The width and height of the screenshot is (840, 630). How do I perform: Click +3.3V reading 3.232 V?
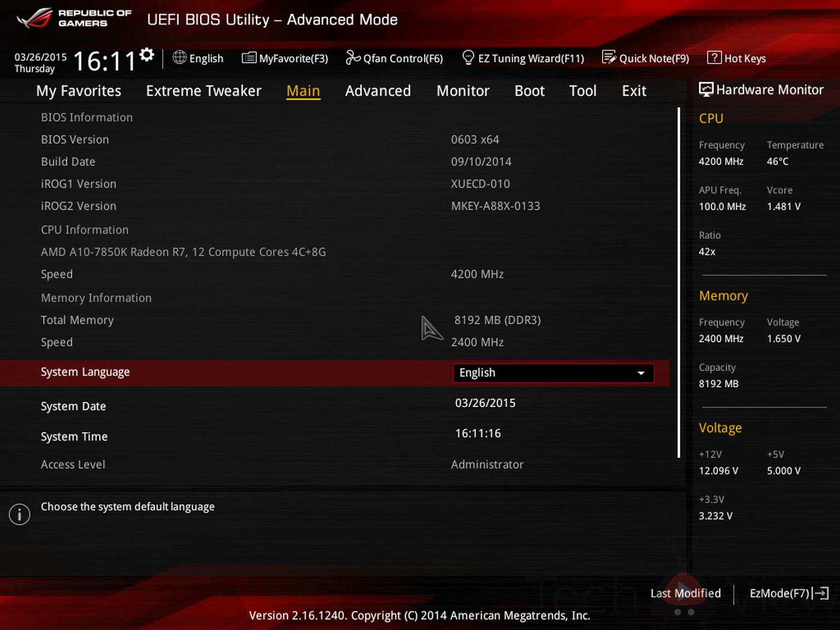point(715,516)
